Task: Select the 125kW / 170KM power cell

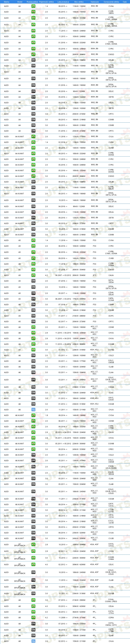Action: 79,137
